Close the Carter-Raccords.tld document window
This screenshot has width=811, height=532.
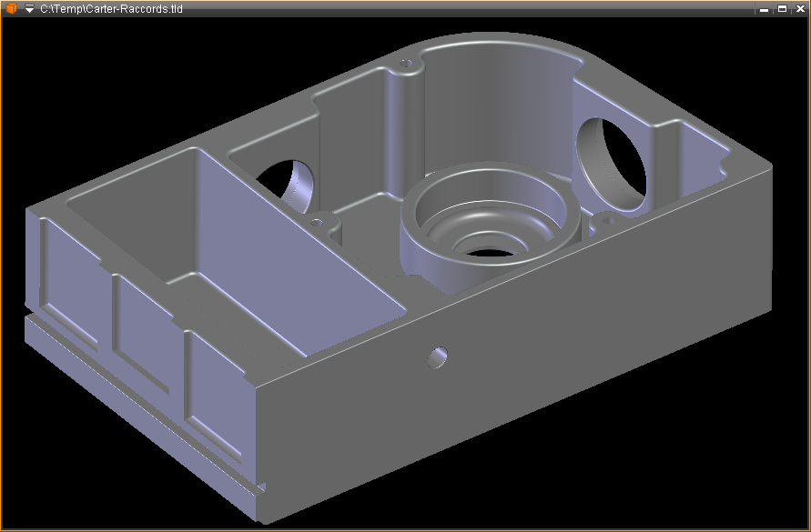(x=798, y=8)
